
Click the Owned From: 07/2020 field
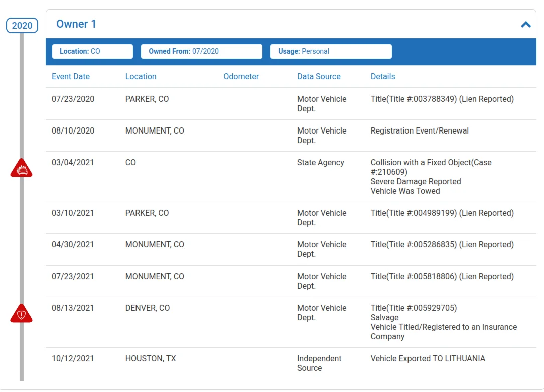click(202, 51)
